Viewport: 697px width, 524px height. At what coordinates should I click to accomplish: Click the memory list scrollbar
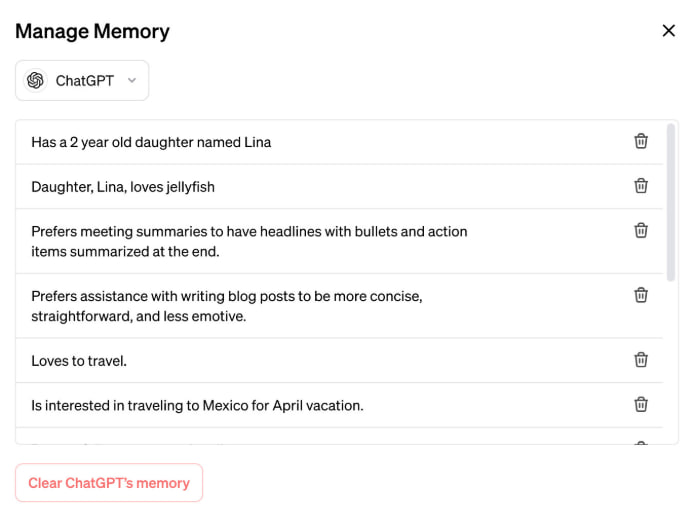tap(671, 203)
